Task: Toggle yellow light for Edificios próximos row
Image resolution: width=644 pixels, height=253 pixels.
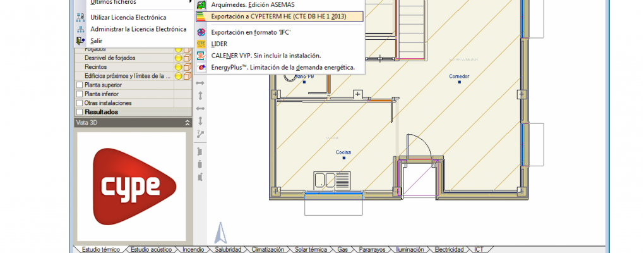Action: pos(179,76)
